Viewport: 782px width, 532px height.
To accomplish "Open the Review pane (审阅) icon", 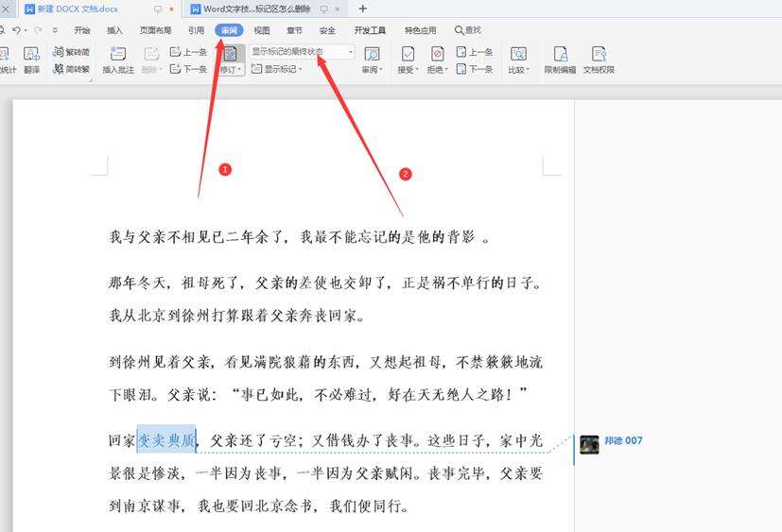I will (372, 54).
